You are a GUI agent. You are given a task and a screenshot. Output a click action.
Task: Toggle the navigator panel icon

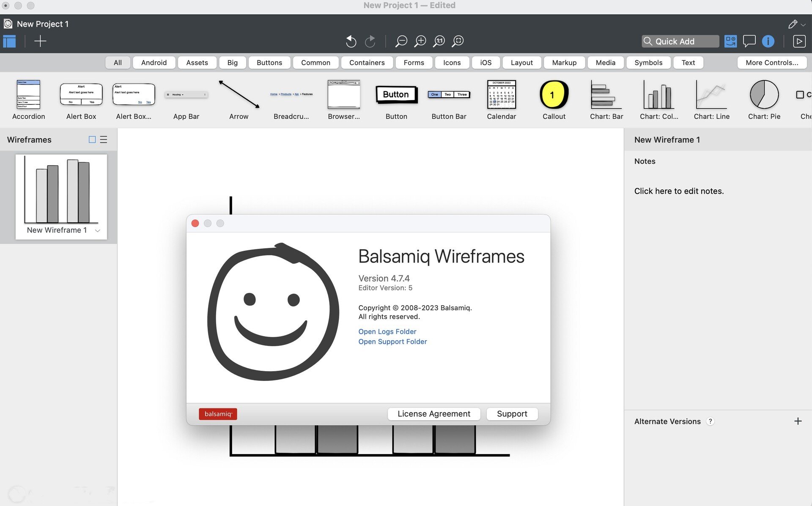9,41
